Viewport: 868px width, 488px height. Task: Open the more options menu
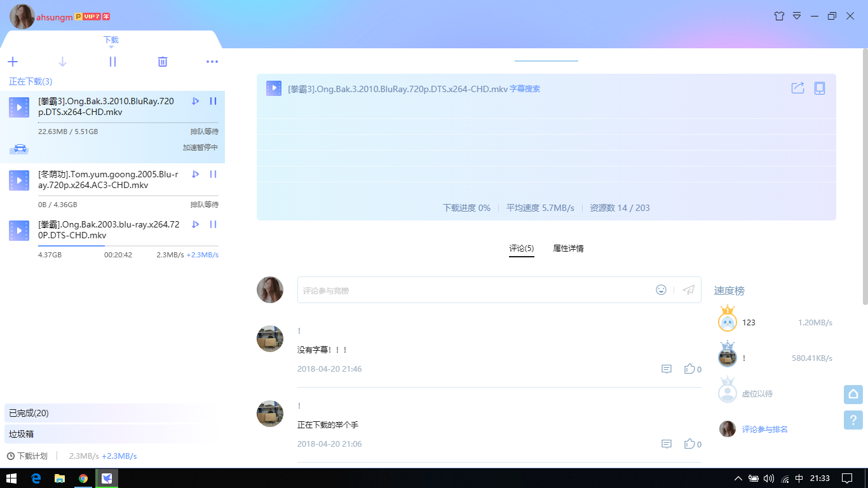pos(212,62)
